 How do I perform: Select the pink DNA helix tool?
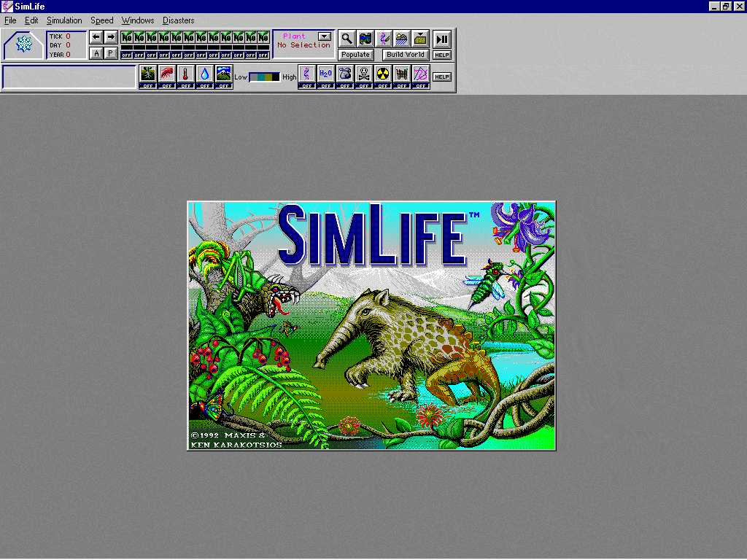pyautogui.click(x=307, y=74)
